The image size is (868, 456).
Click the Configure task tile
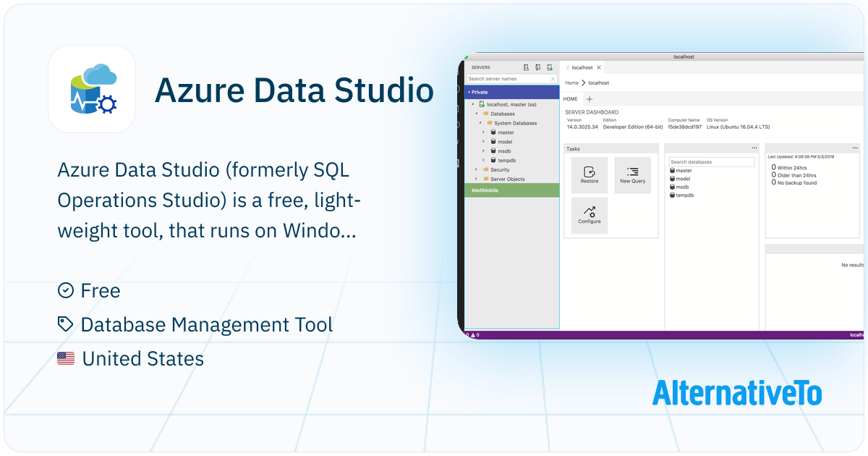click(x=590, y=216)
